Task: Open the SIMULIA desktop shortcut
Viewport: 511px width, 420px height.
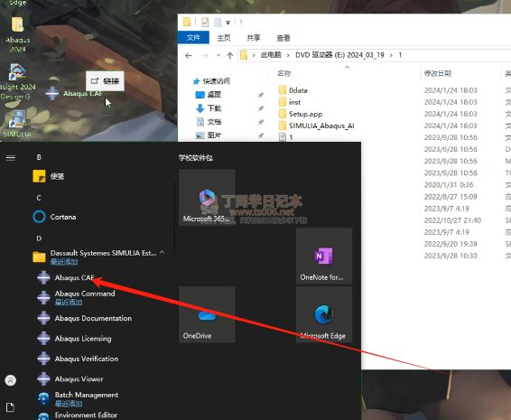Action: 17,124
